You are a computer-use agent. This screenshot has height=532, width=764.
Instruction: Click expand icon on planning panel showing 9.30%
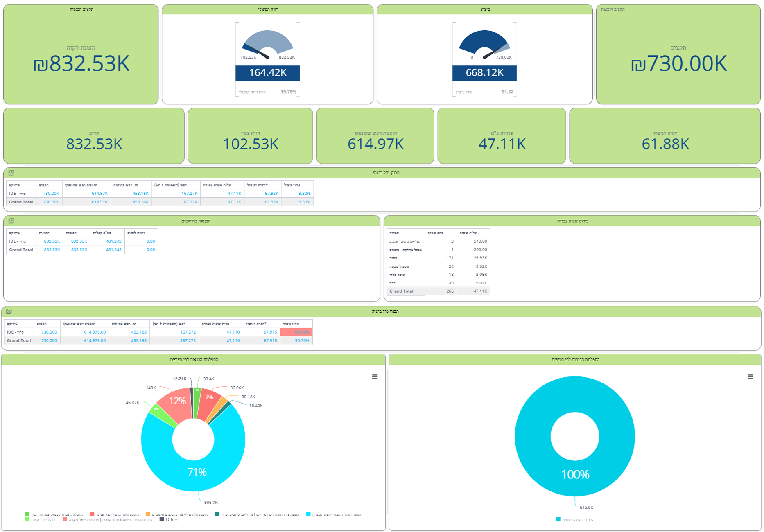(11, 173)
